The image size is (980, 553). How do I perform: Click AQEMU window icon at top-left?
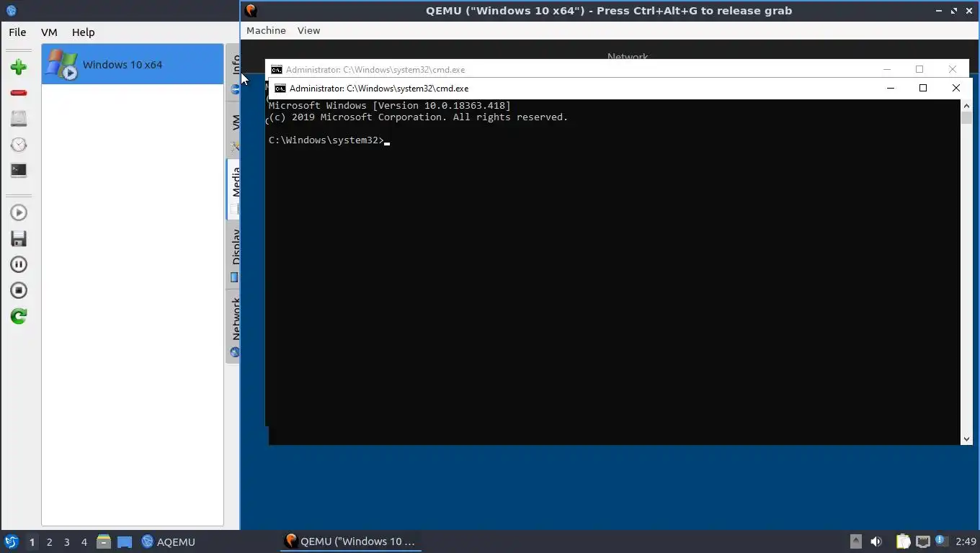(x=11, y=11)
